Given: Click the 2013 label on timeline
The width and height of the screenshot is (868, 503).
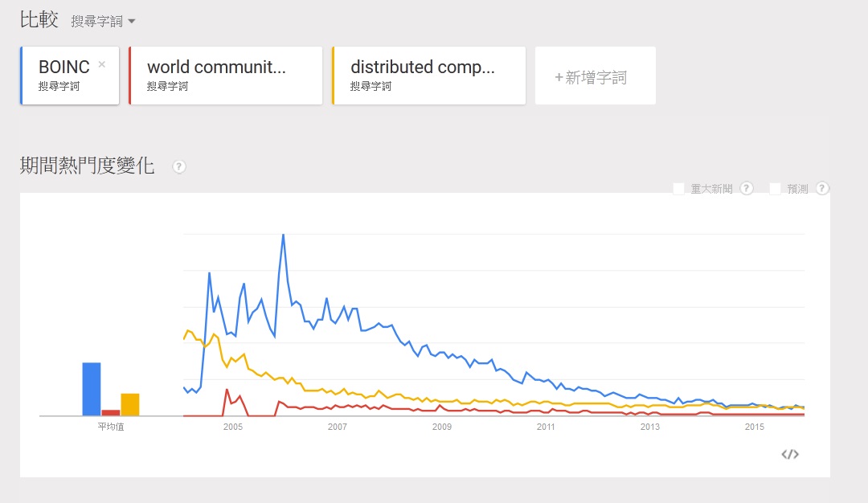Looking at the screenshot, I should pyautogui.click(x=650, y=427).
